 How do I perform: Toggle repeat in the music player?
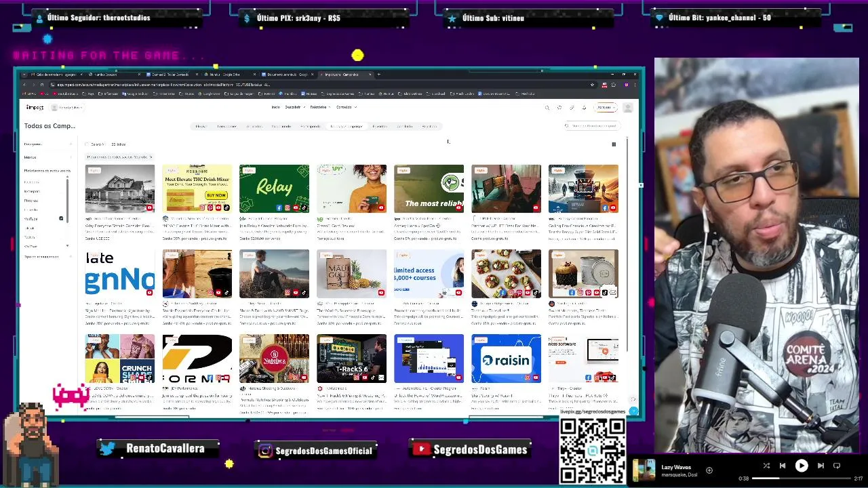point(837,466)
